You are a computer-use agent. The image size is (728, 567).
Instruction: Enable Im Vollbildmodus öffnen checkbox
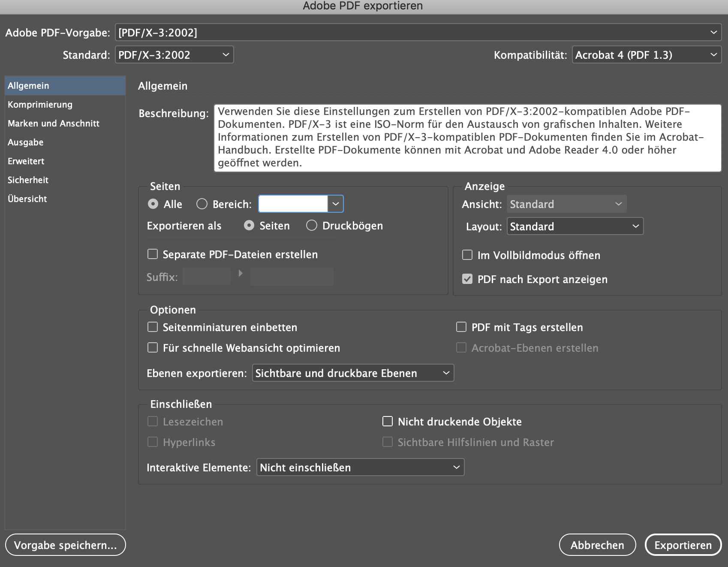tap(467, 255)
